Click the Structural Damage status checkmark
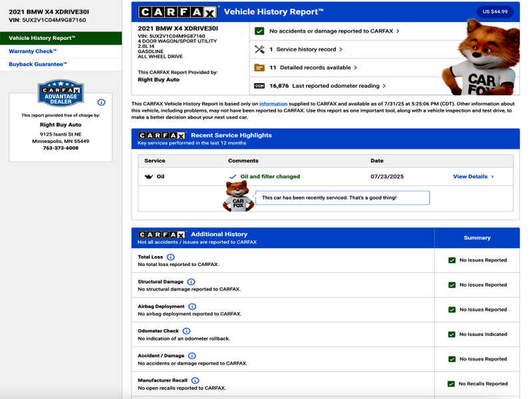532x399 pixels. [452, 285]
